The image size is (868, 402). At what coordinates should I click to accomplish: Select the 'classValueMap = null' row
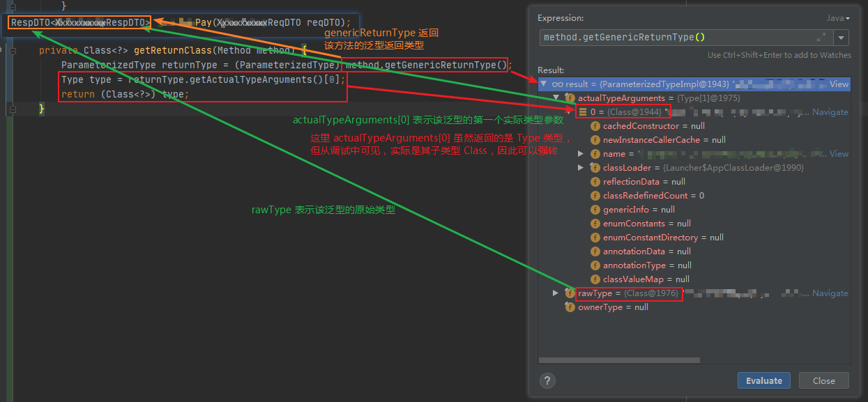[694, 279]
